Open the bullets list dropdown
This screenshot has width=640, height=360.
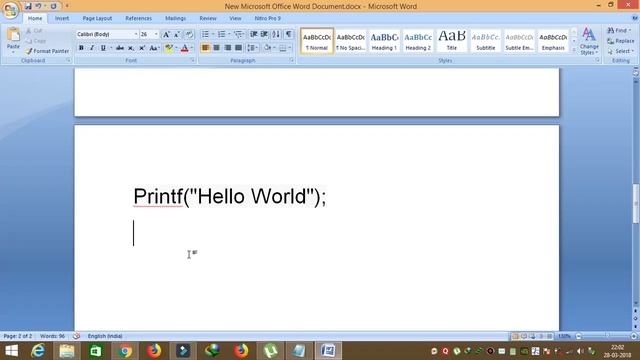[213, 34]
